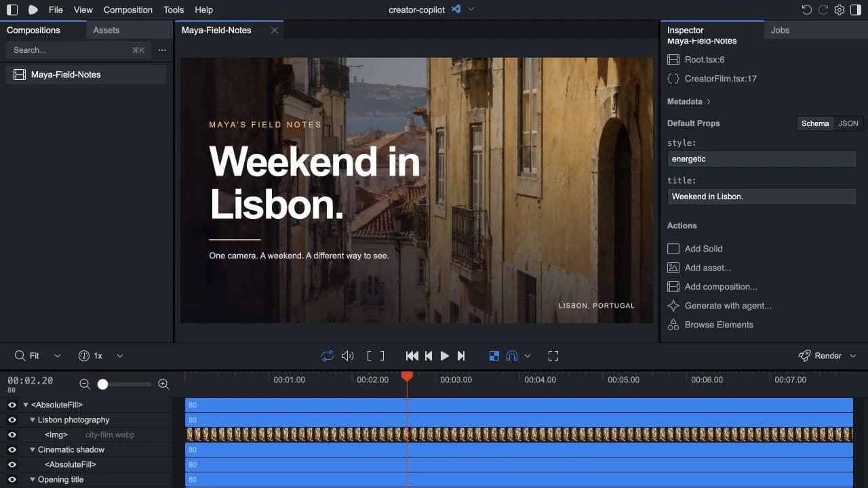Play the composition preview
This screenshot has height=488, width=868.
(445, 356)
